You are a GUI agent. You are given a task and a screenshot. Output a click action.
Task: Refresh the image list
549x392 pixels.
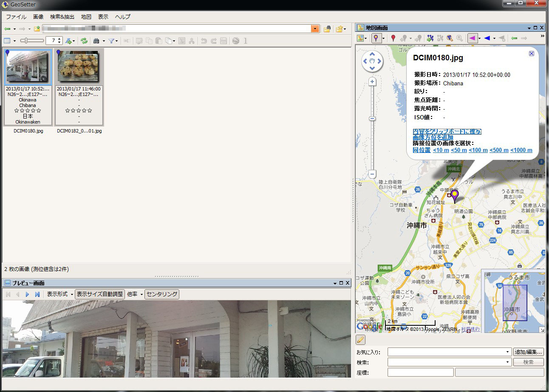(84, 41)
